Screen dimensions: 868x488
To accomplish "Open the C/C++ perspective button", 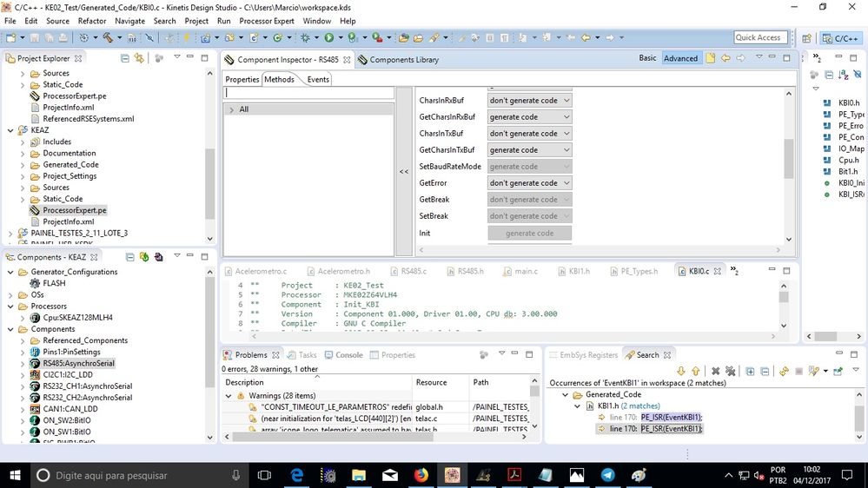I will click(x=840, y=38).
